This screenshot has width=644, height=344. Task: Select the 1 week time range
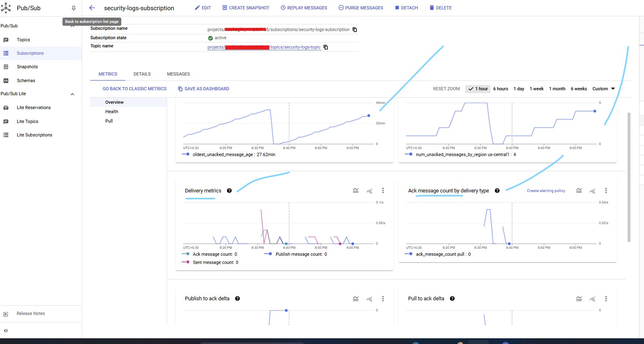click(x=537, y=89)
